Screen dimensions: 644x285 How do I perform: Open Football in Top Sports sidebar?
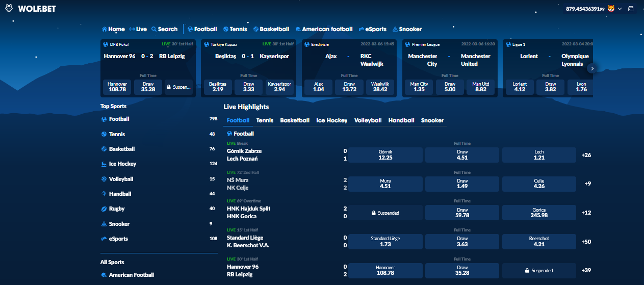point(159,119)
